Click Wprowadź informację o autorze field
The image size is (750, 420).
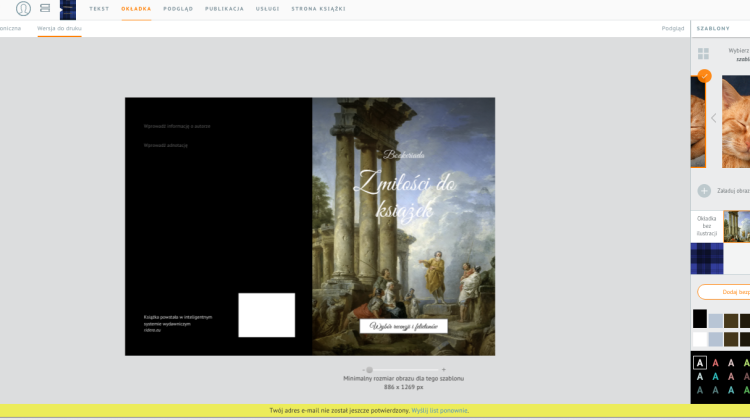177,126
